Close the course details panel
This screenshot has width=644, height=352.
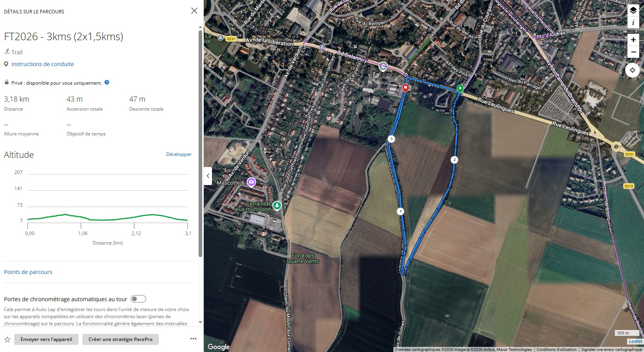click(194, 11)
